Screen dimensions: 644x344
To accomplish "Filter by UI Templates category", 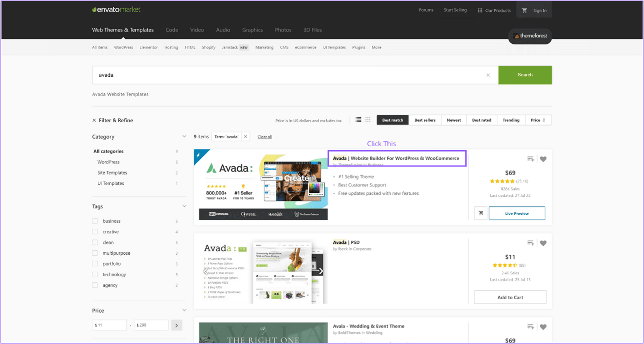I will tap(110, 183).
